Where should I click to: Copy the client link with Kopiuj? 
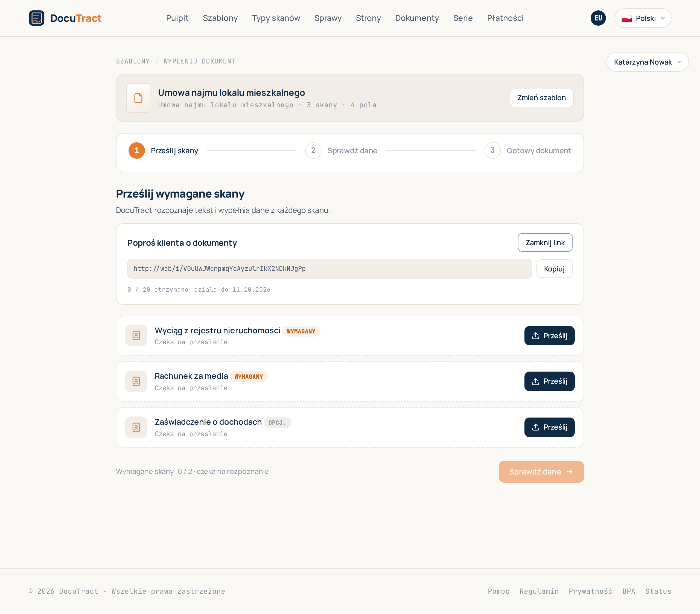pyautogui.click(x=554, y=269)
